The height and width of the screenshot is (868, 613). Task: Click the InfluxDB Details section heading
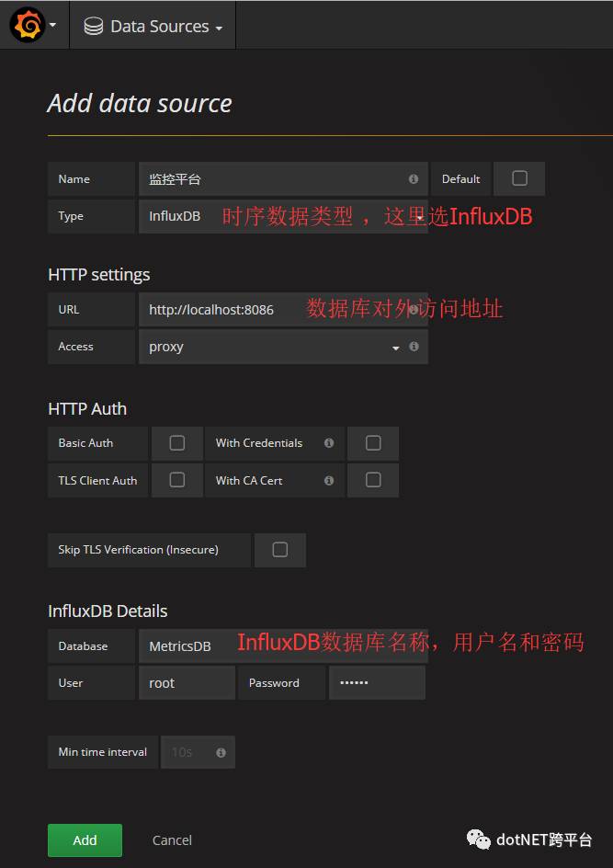108,611
